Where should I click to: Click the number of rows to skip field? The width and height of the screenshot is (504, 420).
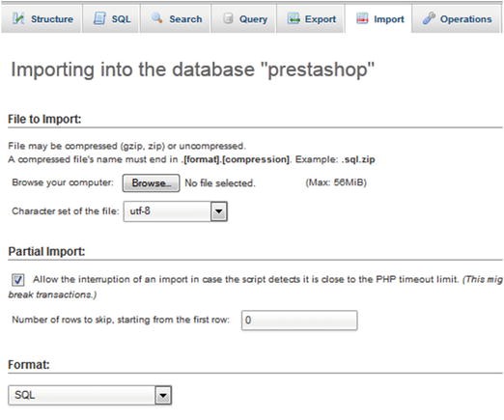tap(299, 321)
